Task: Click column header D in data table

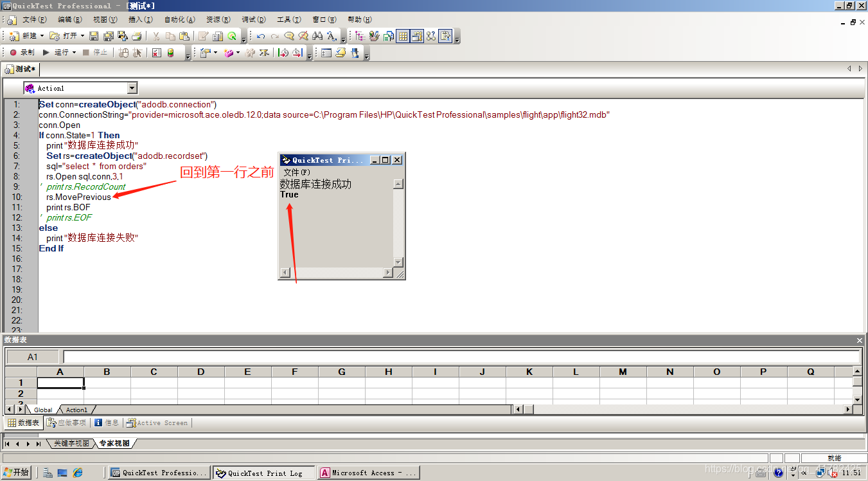Action: pos(201,372)
